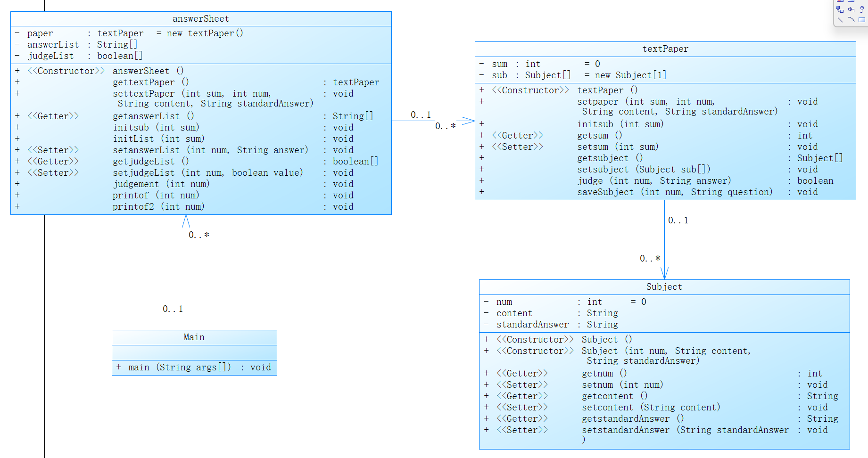Select the arc drawing tool

pos(851,20)
